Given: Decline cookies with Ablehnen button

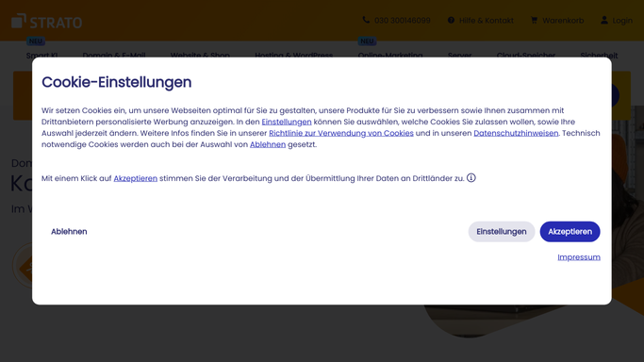Looking at the screenshot, I should (69, 232).
